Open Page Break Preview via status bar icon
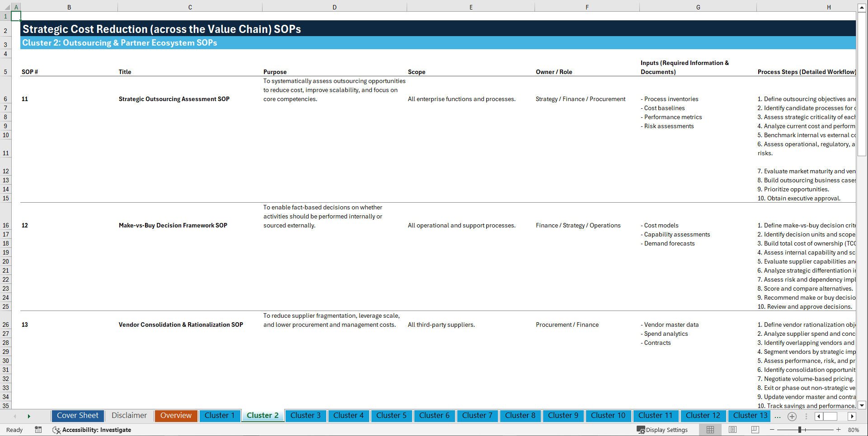The width and height of the screenshot is (868, 436). [x=755, y=430]
